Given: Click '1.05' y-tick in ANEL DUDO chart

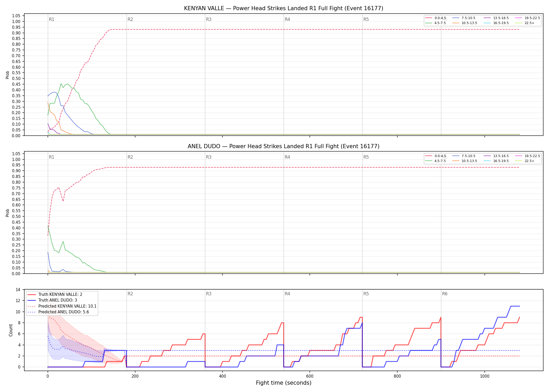Looking at the screenshot, I should (x=16, y=154).
